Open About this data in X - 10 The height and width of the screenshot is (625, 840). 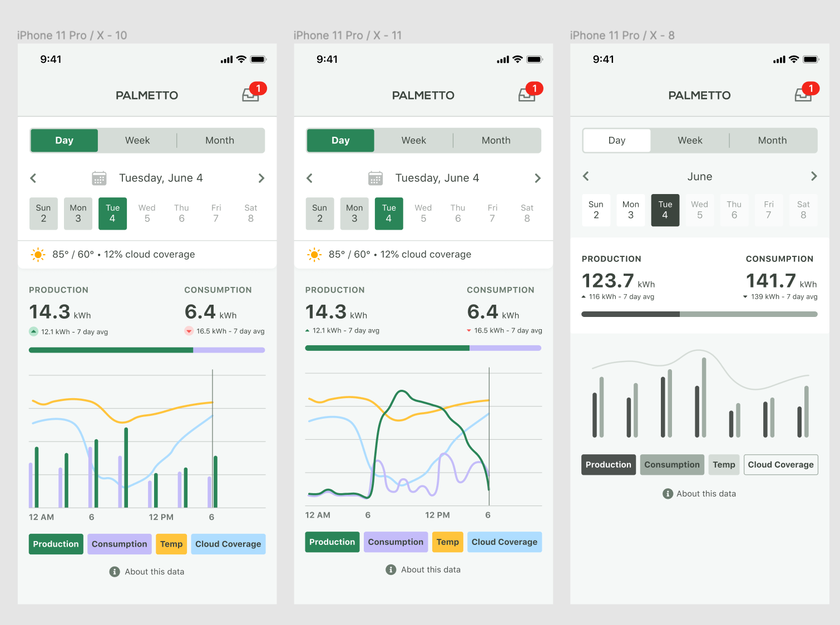click(x=147, y=572)
